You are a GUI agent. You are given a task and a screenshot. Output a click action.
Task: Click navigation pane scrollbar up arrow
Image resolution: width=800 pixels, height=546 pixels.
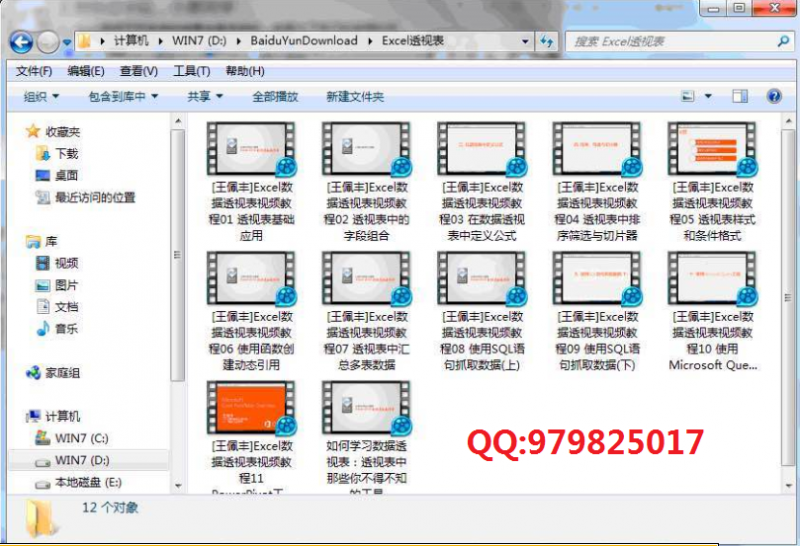tap(178, 121)
